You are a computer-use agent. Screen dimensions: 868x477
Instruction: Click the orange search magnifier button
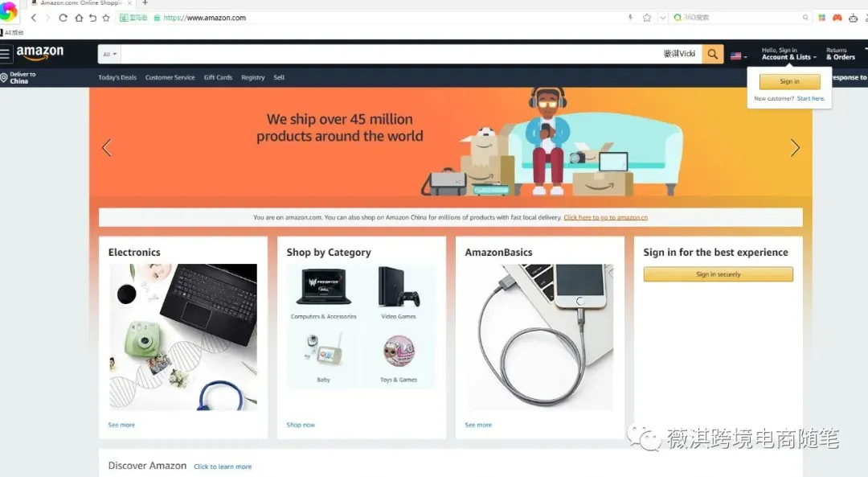pos(712,54)
